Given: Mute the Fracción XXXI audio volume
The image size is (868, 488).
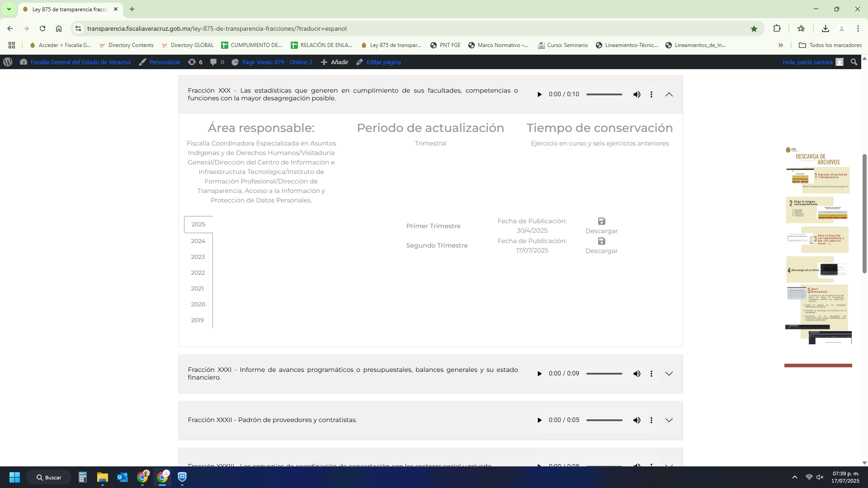Looking at the screenshot, I should pos(637,374).
